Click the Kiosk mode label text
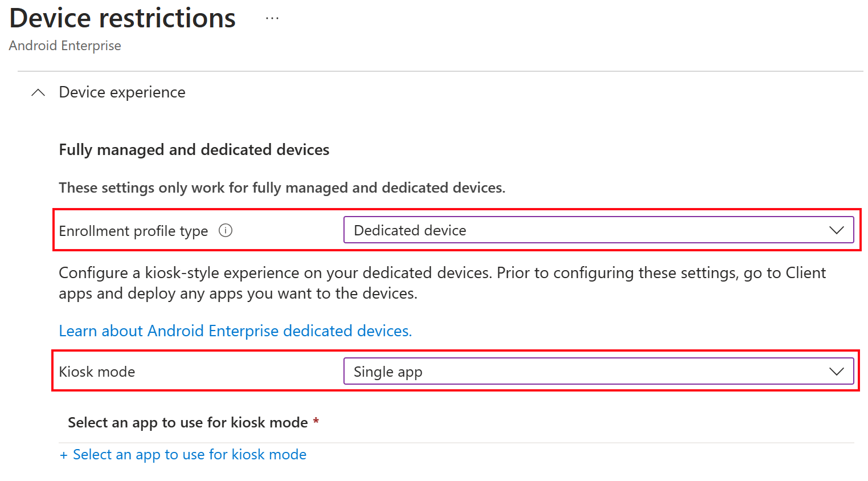 [x=97, y=372]
